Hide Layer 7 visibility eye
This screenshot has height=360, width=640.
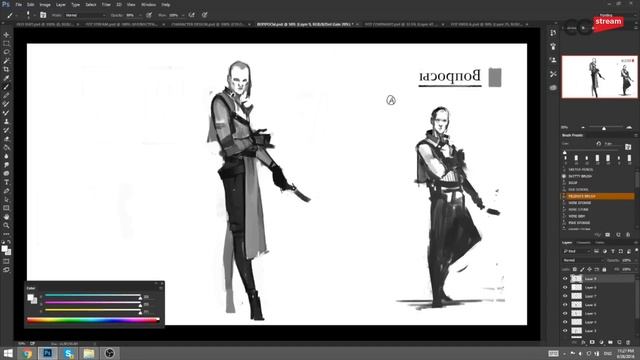[x=565, y=296]
